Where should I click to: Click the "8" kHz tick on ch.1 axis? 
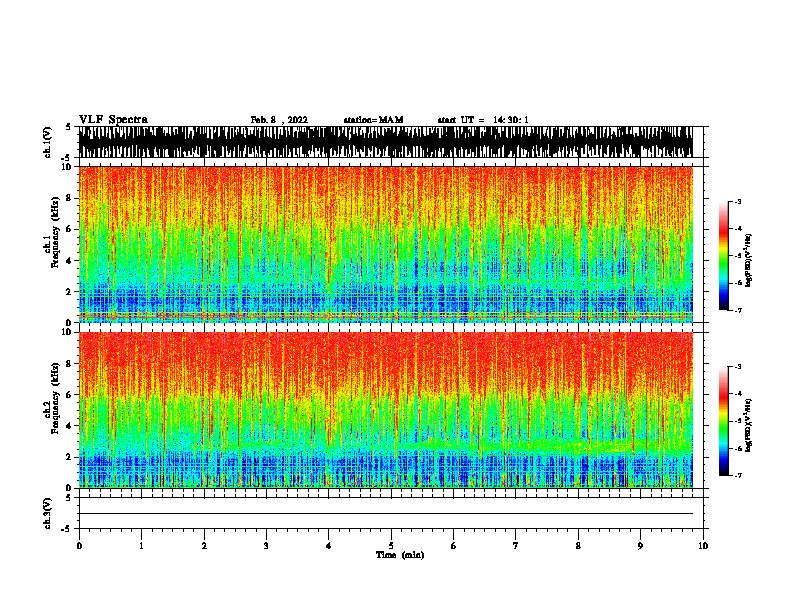pyautogui.click(x=69, y=198)
